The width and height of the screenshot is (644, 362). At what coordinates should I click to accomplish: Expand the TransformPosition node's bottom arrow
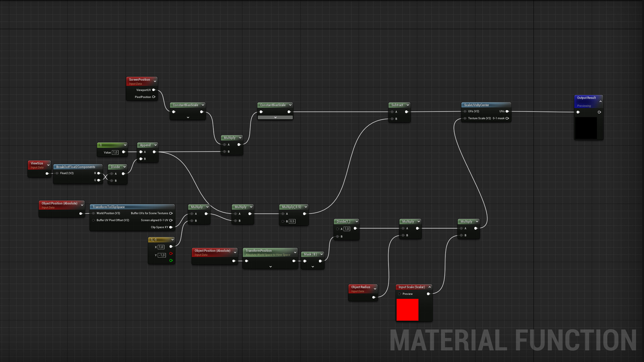point(271,267)
